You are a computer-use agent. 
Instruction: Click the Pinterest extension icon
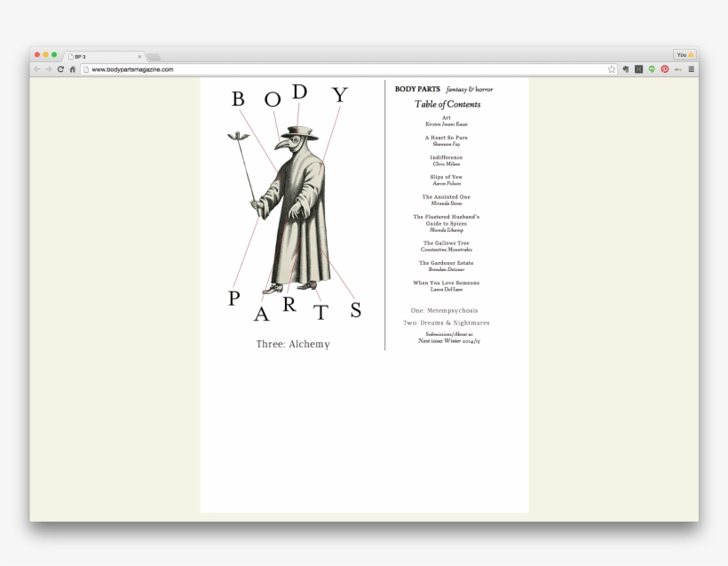[x=664, y=69]
